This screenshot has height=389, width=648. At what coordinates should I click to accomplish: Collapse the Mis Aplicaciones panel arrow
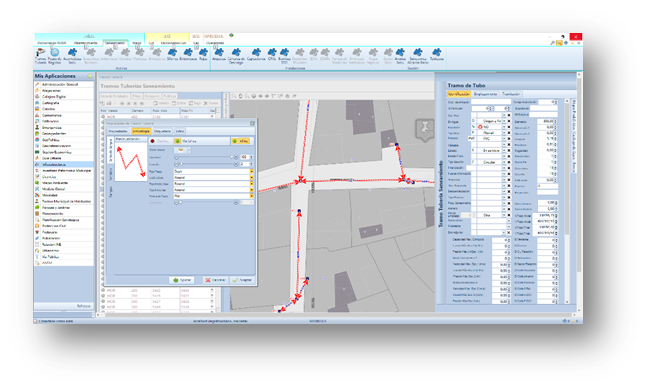pos(89,76)
